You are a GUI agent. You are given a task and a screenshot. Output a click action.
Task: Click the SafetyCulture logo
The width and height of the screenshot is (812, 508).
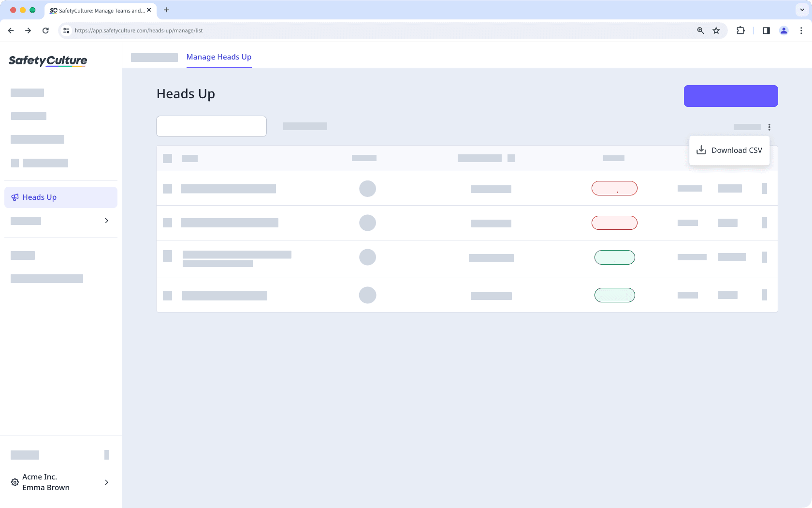[x=47, y=61]
